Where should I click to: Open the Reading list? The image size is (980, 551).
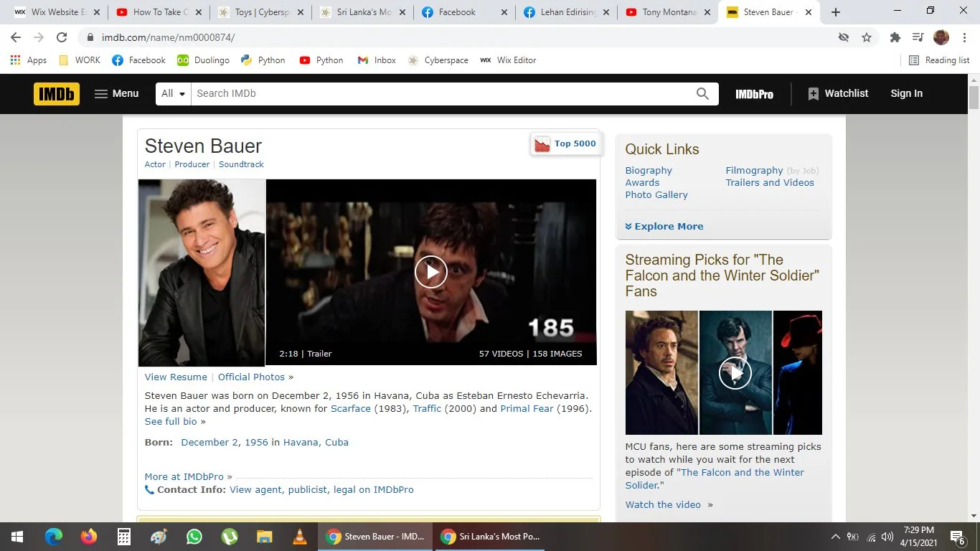(x=939, y=60)
